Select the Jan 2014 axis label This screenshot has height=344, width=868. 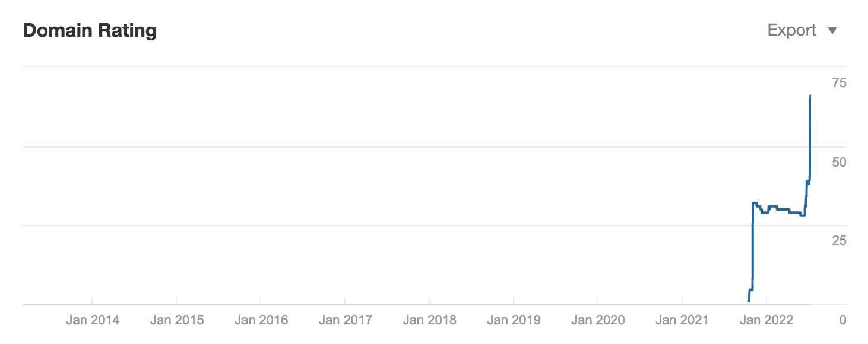93,320
